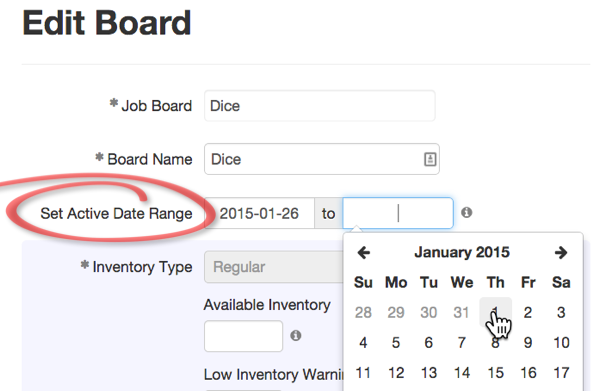The width and height of the screenshot is (600, 391).
Task: Select January 10 in calendar
Action: point(561,342)
